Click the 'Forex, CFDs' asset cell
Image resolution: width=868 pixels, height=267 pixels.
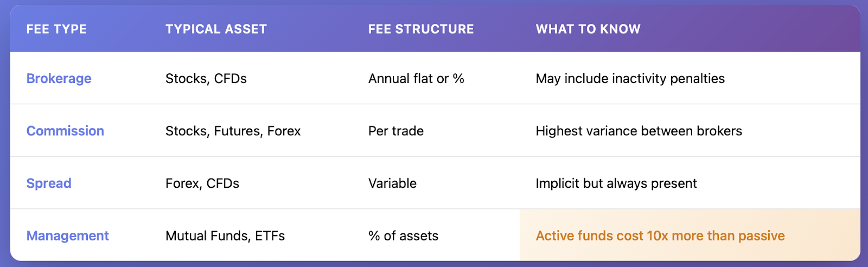(202, 183)
